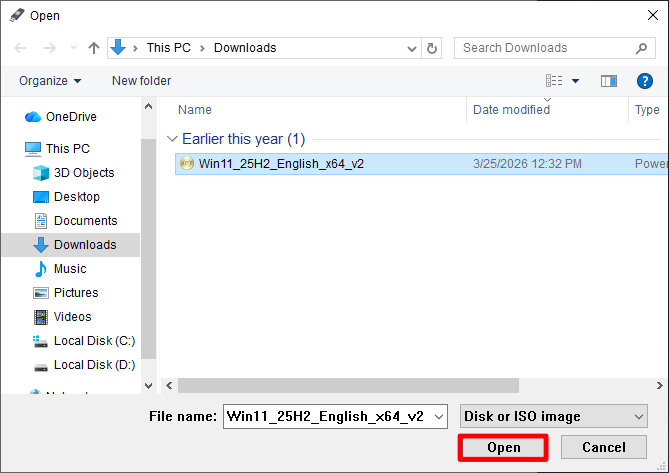669x473 pixels.
Task: Click horizontal scrollbar left arrow
Action: click(169, 386)
